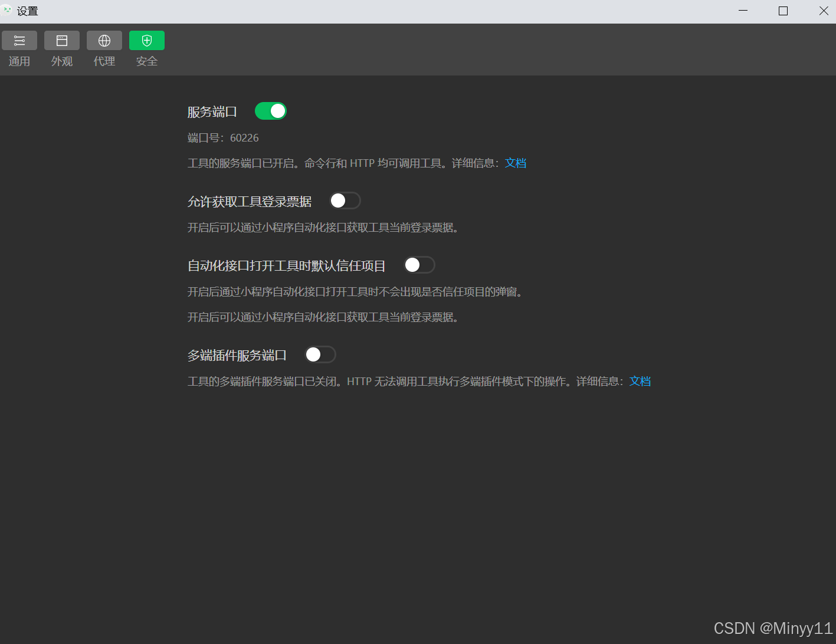Click the 不会出现是否信任项目的弹窗 description
Image resolution: width=836 pixels, height=644 pixels.
[355, 292]
